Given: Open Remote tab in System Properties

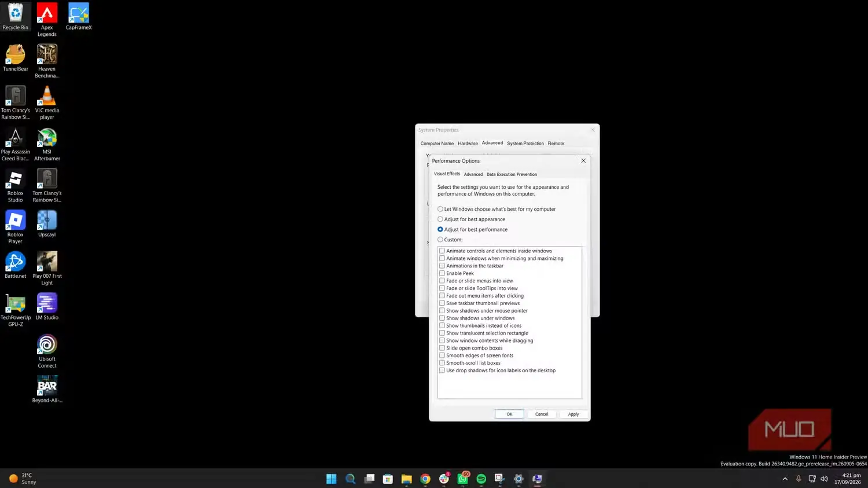Looking at the screenshot, I should (556, 144).
